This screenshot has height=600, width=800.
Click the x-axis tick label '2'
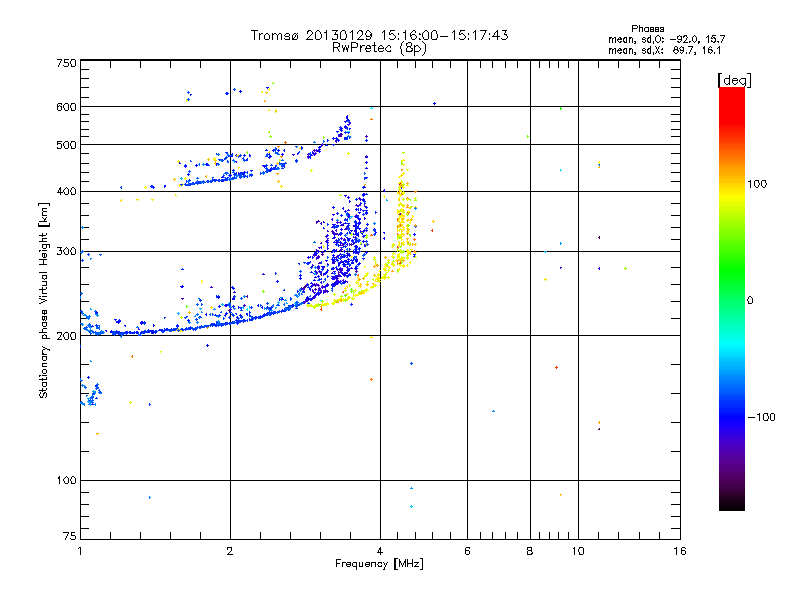click(230, 551)
